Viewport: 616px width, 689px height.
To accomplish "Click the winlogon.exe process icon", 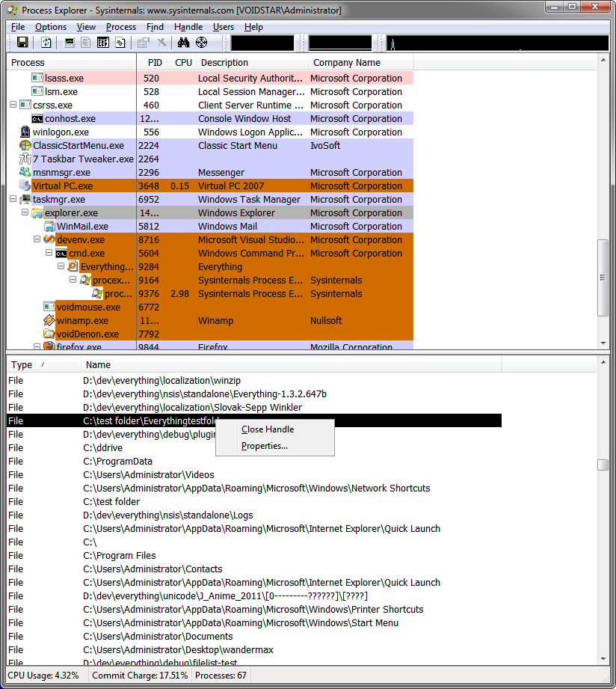I will click(25, 132).
